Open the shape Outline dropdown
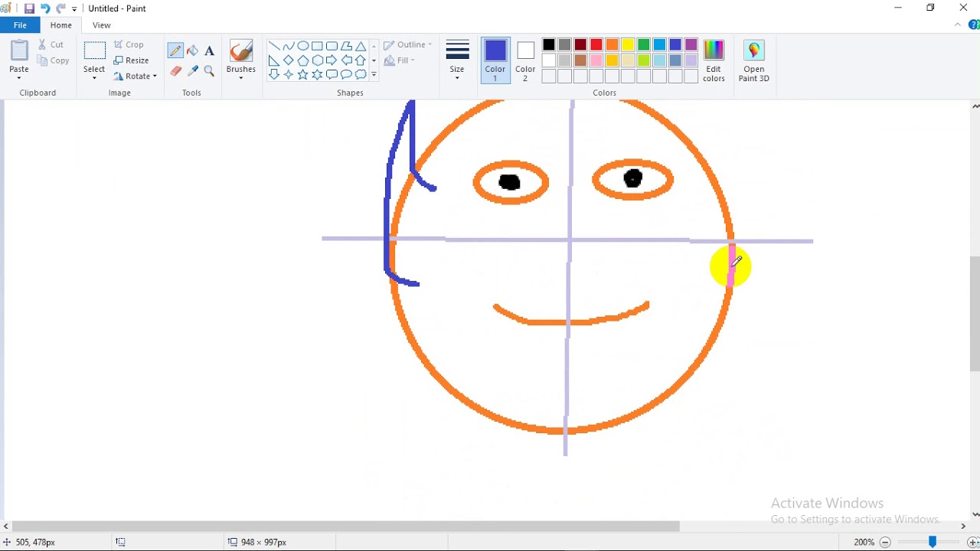980x551 pixels. click(408, 45)
